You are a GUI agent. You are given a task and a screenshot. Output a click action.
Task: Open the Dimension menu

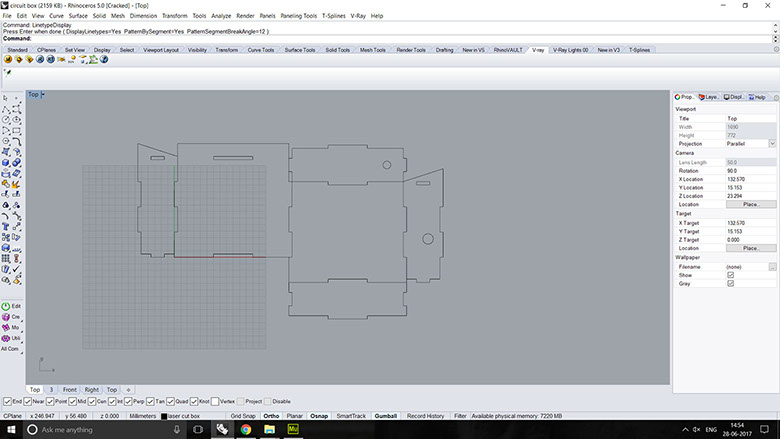tap(143, 16)
